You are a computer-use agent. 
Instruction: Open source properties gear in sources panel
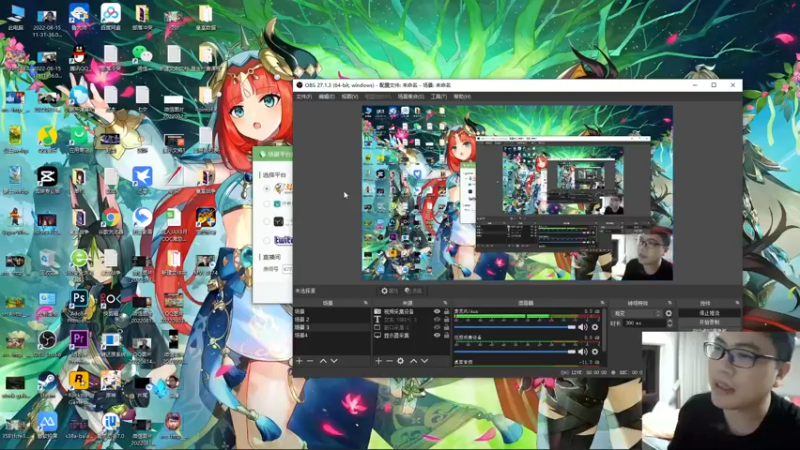[x=401, y=361]
